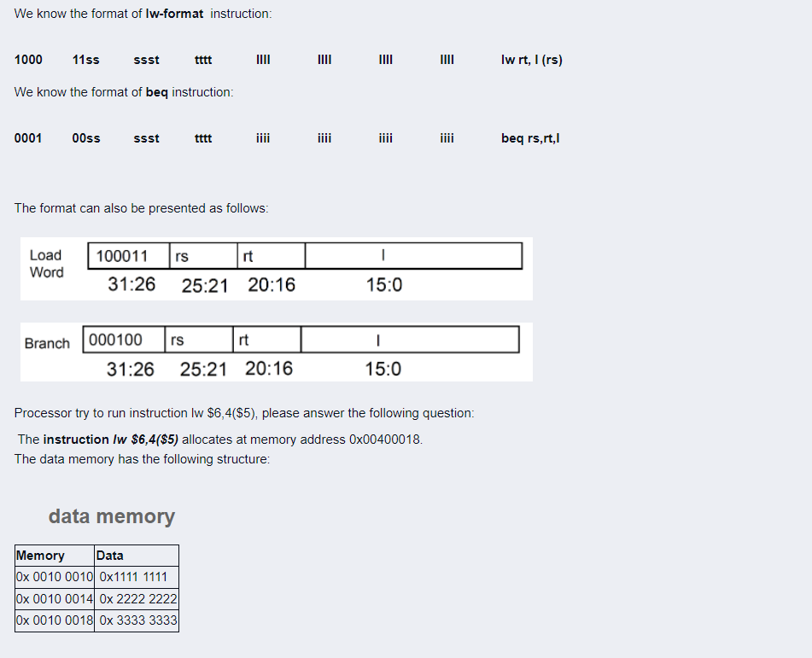Click the "Branch" label
Viewport: 812px width, 658px height.
click(47, 344)
